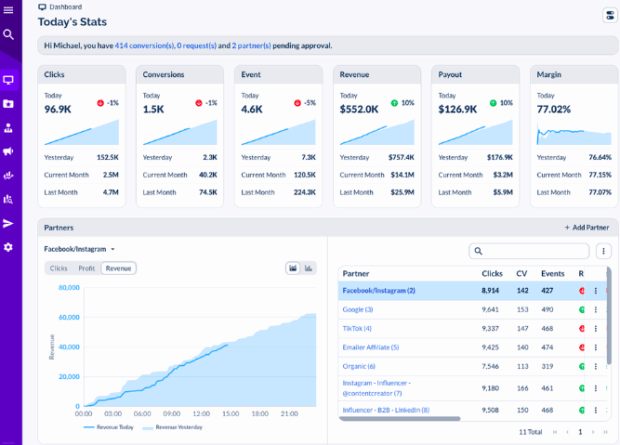Open the row options for Google (3)
Image resolution: width=620 pixels, height=445 pixels.
pyautogui.click(x=596, y=310)
